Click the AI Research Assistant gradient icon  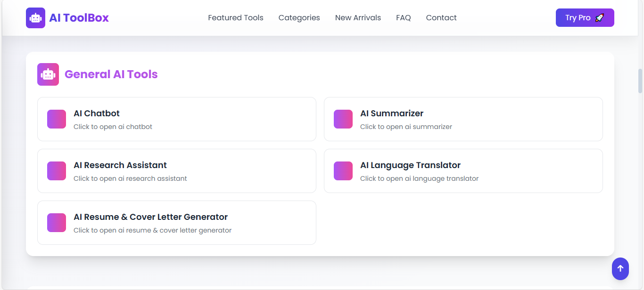click(57, 171)
